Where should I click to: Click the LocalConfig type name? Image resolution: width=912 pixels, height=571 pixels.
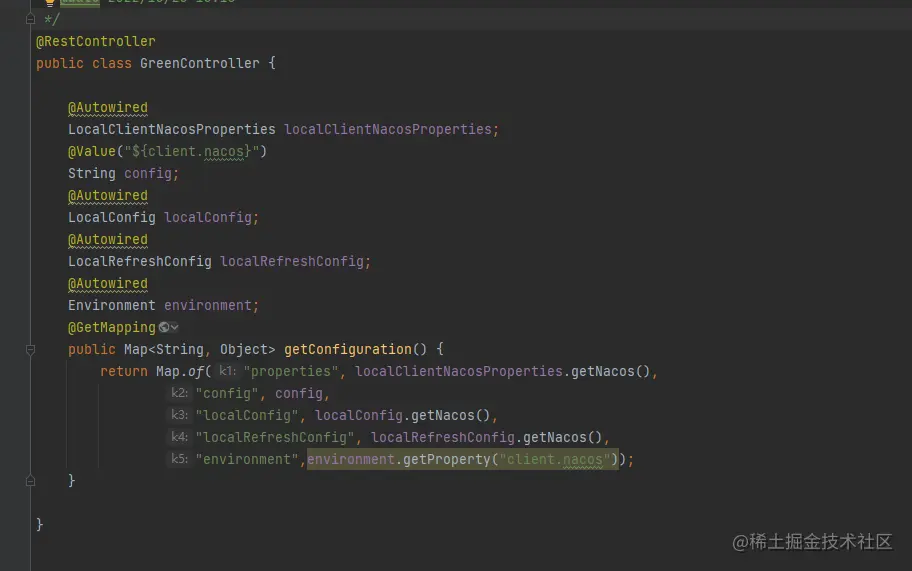tap(112, 217)
